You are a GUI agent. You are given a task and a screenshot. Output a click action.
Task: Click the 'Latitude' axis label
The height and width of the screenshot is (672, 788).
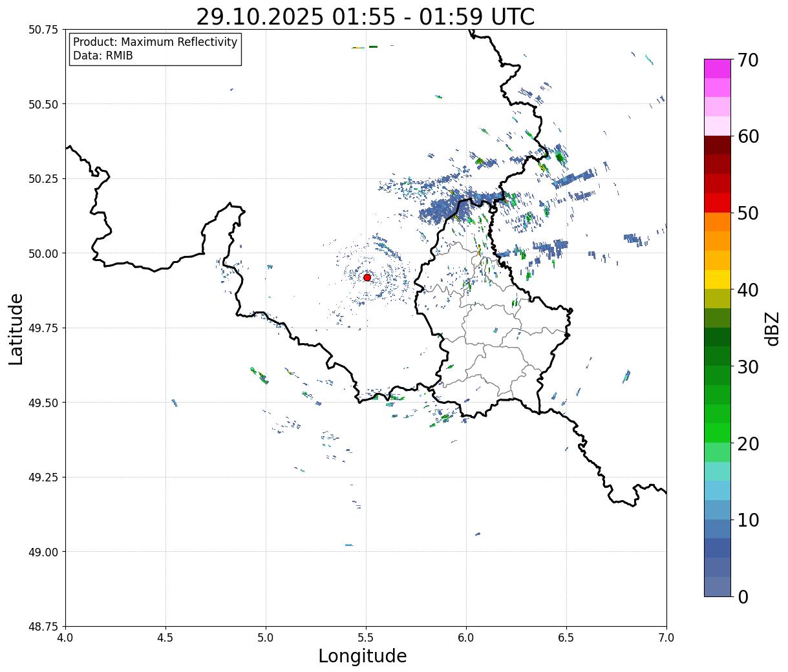tap(16, 329)
